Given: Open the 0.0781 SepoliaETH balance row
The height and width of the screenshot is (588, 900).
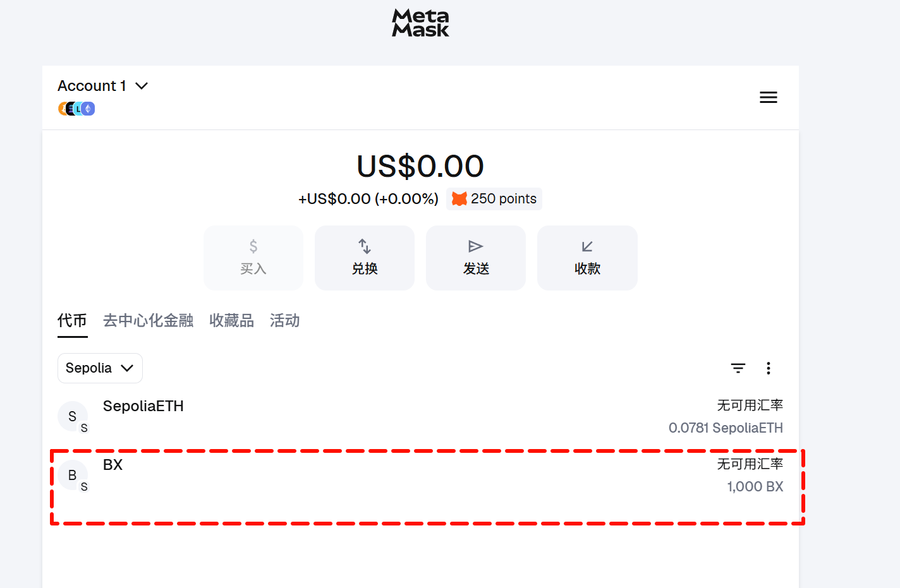Looking at the screenshot, I should tap(725, 428).
